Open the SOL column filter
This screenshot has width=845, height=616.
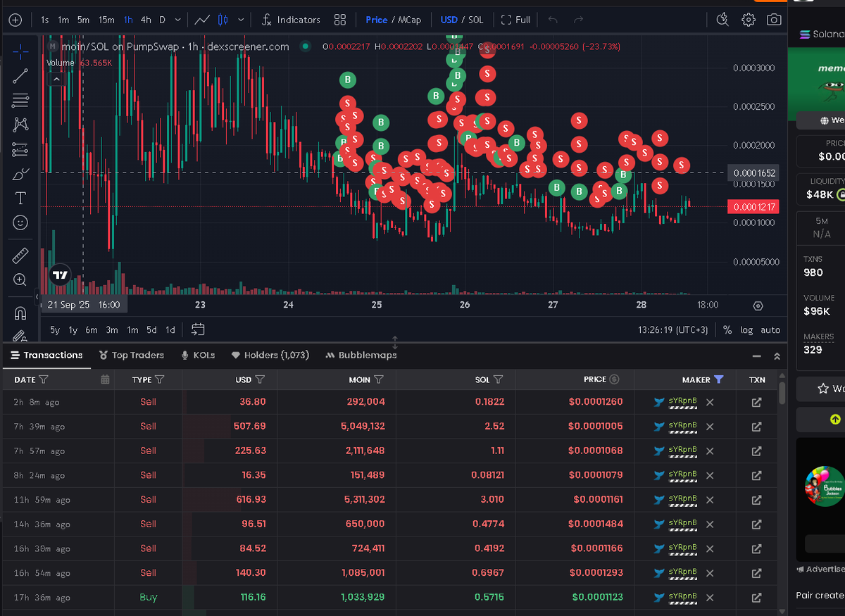[x=499, y=379]
